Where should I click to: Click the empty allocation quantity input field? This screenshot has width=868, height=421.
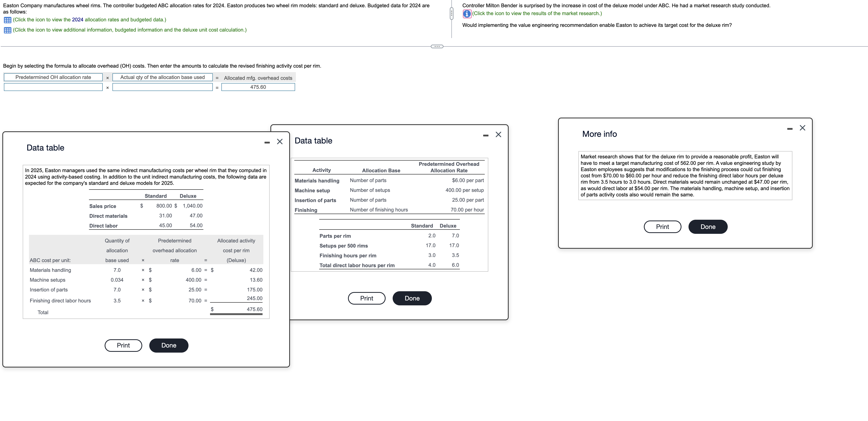162,87
